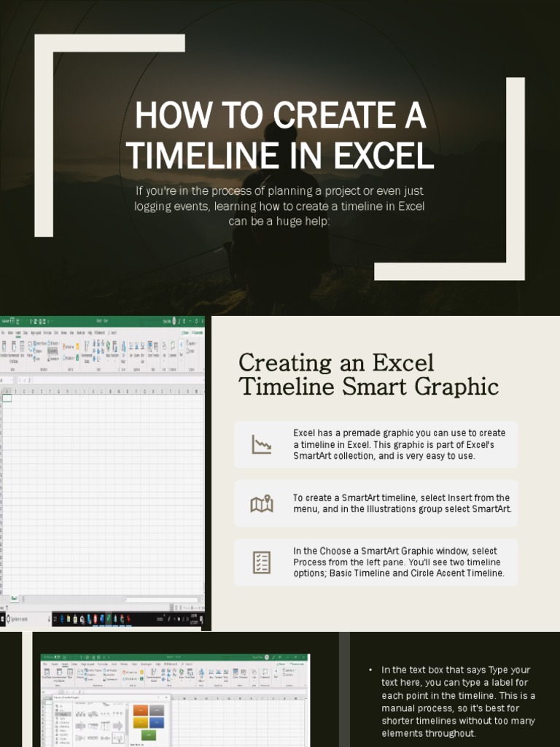The height and width of the screenshot is (747, 560).
Task: Select cell A1 in the first Excel screenshot
Action: pyautogui.click(x=7, y=398)
